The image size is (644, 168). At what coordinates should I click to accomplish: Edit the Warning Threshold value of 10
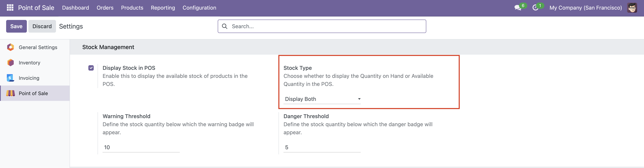click(x=140, y=147)
